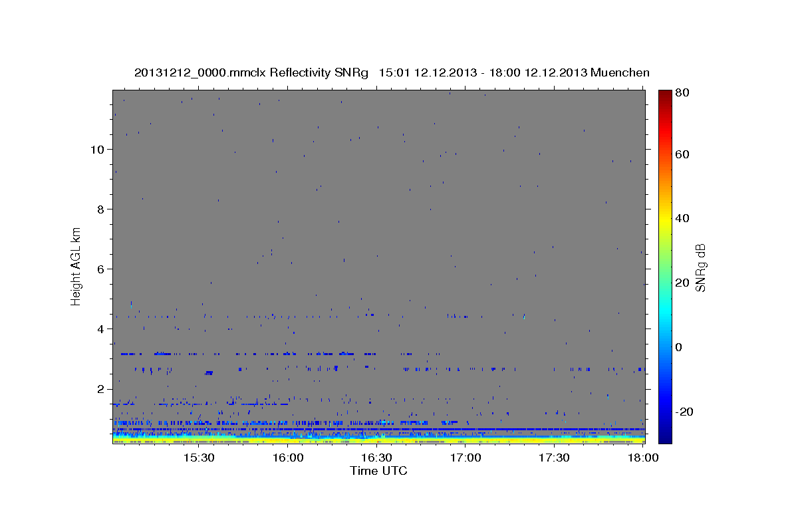Click the colorbar value 20
The image size is (798, 532).
pos(682,283)
